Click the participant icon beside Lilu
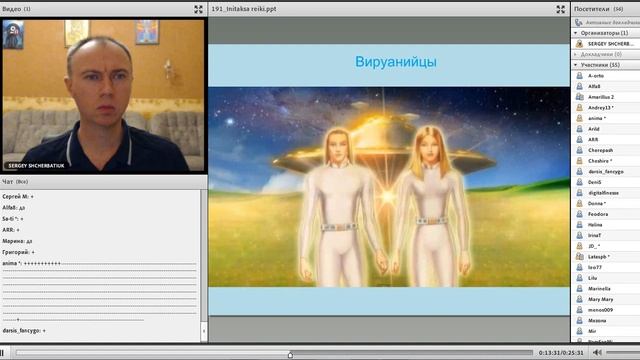This screenshot has width=640, height=360. (579, 278)
